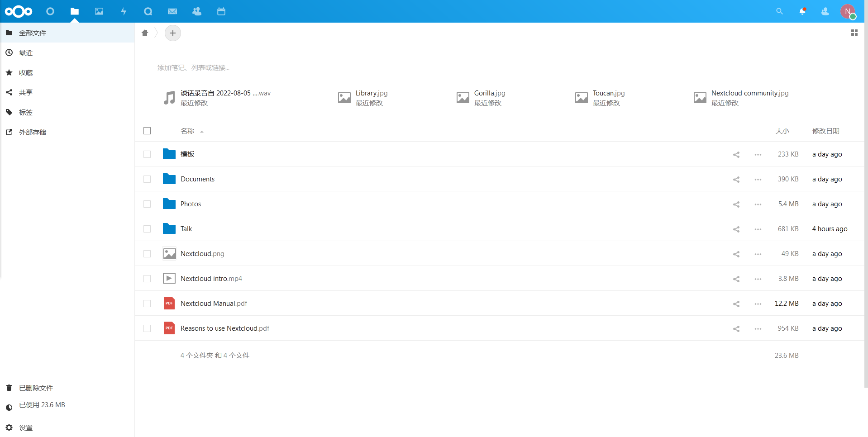868x437 pixels.
Task: Select the Talk folder checkbox
Action: (147, 229)
